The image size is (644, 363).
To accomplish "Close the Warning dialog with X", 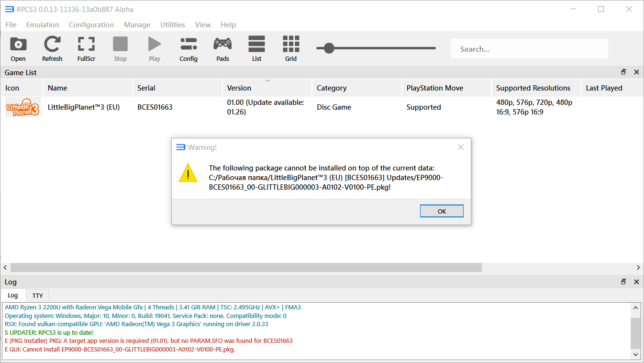I will [x=461, y=147].
